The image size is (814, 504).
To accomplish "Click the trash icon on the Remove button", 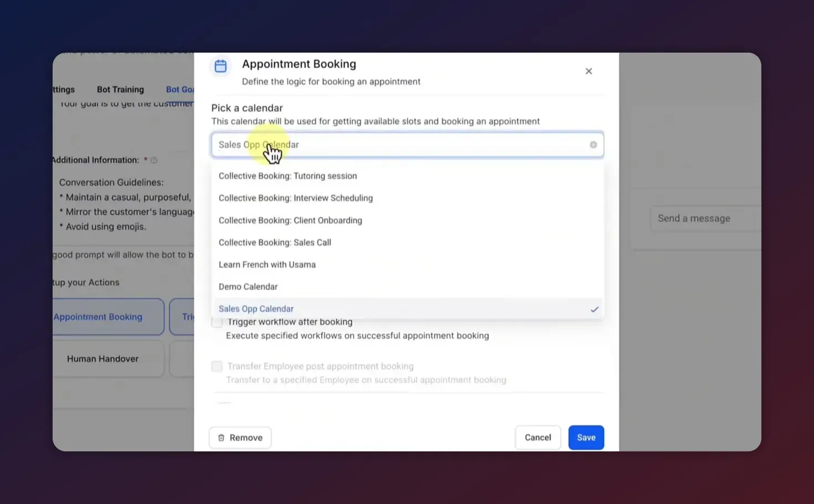I will tap(221, 438).
